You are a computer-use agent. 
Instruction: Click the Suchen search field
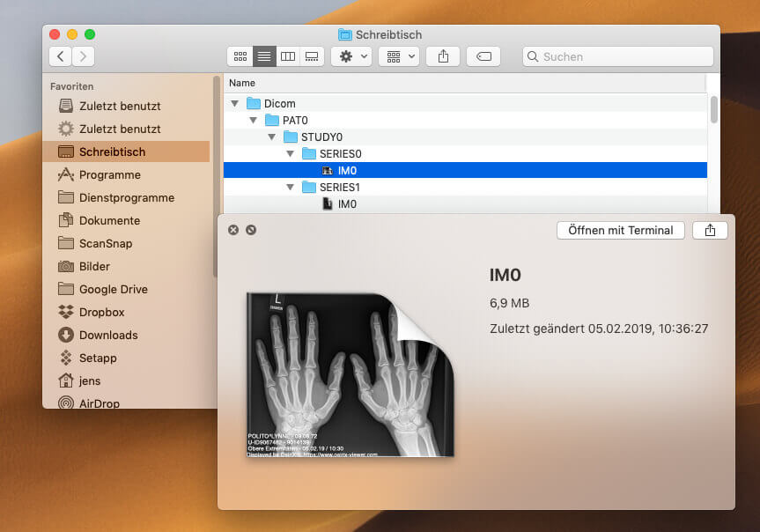point(618,56)
